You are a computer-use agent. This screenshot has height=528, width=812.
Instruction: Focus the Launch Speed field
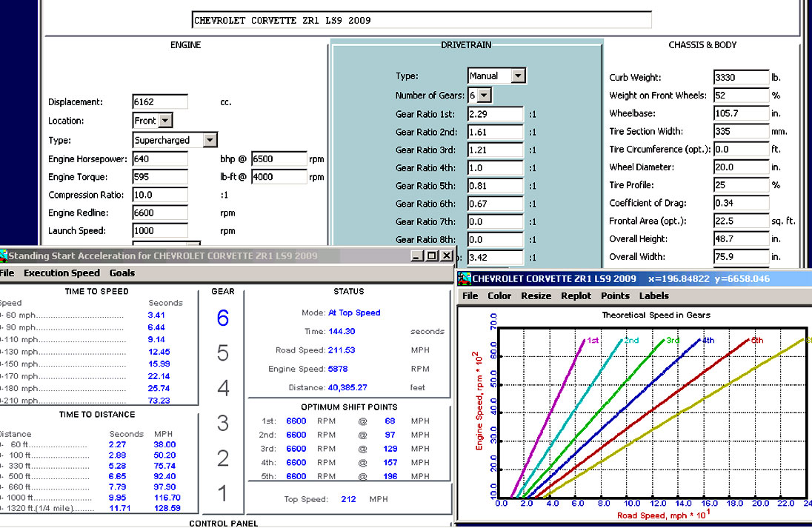click(x=160, y=231)
